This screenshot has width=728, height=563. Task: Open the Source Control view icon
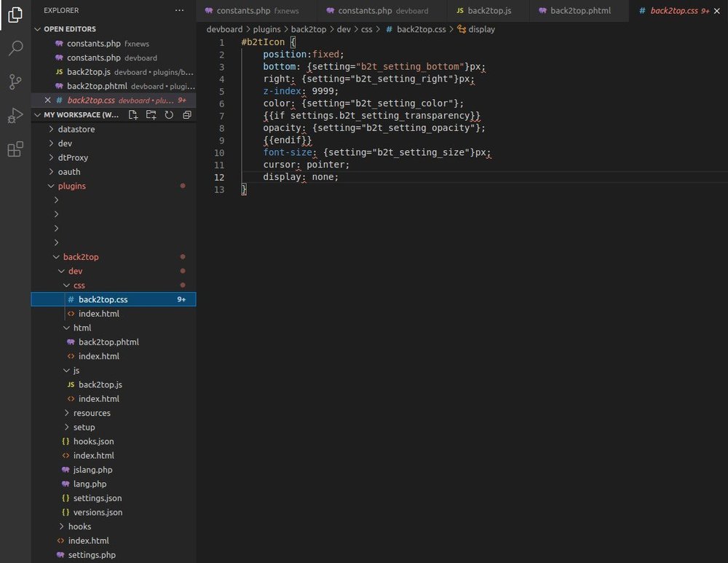click(15, 82)
